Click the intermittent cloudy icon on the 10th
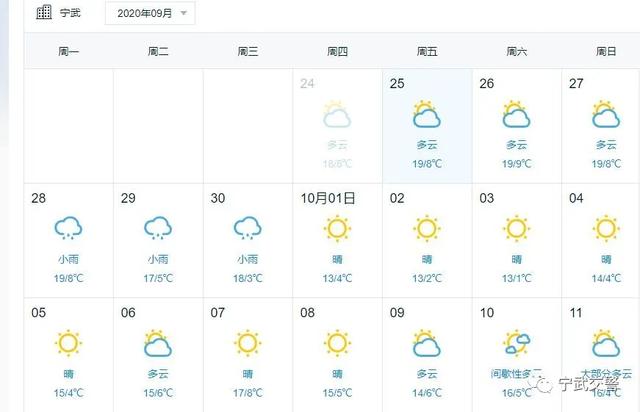The image size is (640, 412). tap(517, 344)
